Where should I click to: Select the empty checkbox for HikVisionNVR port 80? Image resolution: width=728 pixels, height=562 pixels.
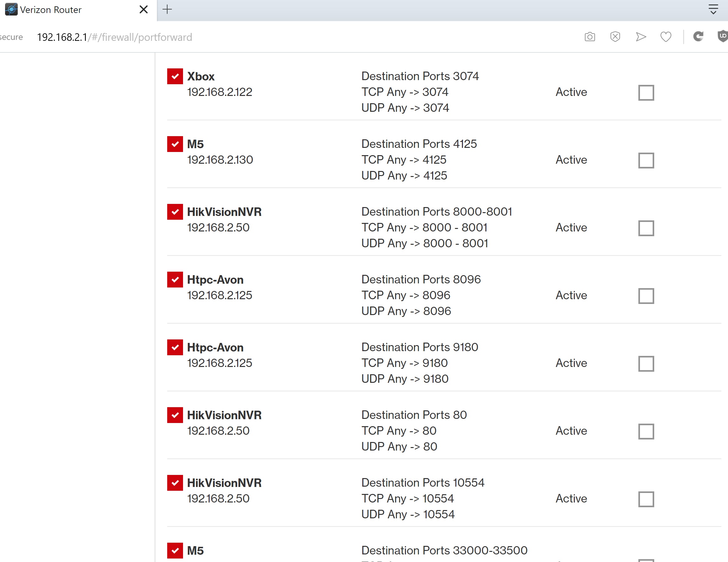pos(646,431)
